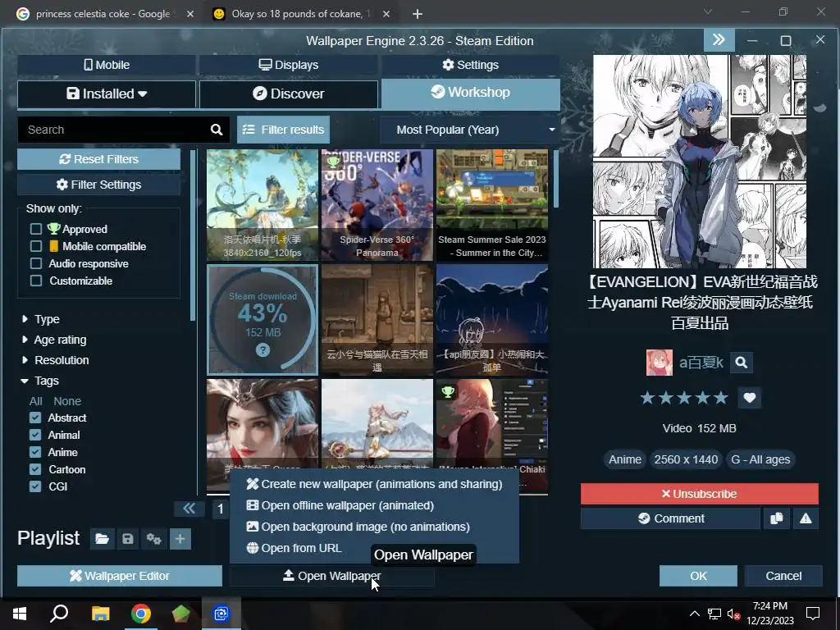Expand the Resolution filter section
The image size is (840, 630).
[55, 359]
